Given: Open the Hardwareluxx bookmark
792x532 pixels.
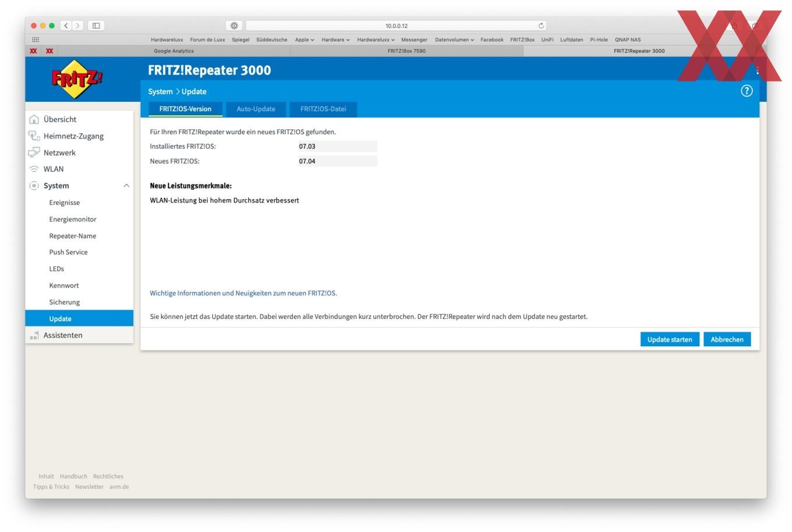Looking at the screenshot, I should 167,40.
